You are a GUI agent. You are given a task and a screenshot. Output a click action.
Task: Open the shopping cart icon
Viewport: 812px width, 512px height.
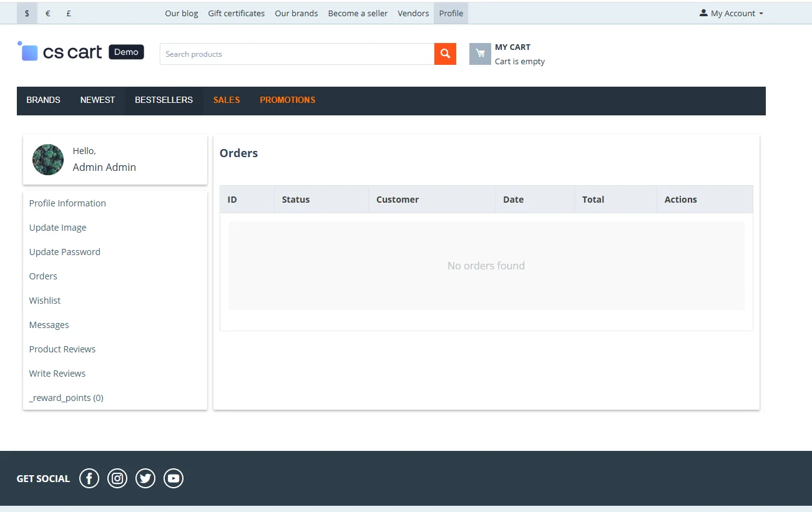tap(480, 54)
